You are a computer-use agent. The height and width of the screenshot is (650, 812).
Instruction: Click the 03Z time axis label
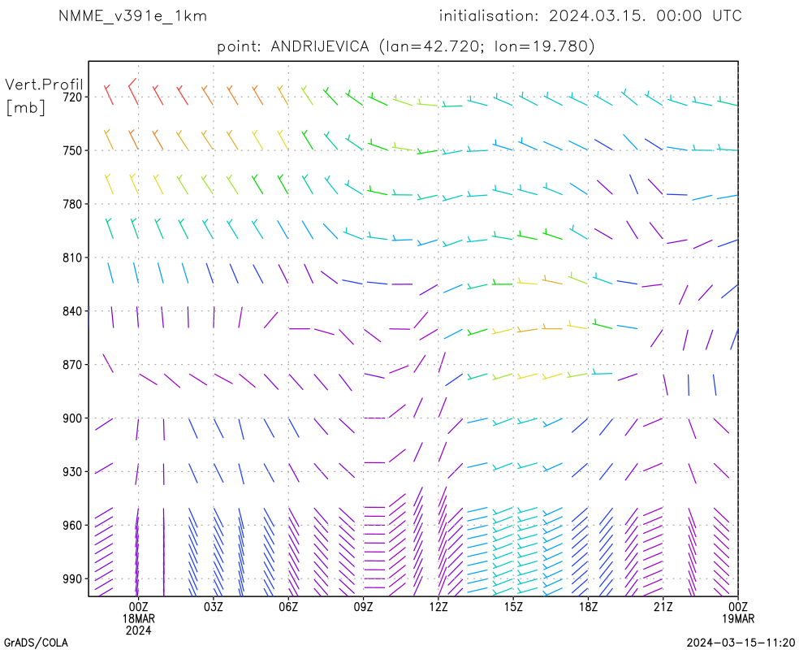pos(214,607)
